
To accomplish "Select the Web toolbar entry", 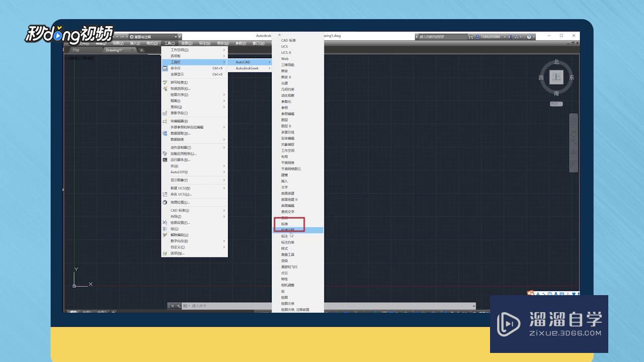I will (298, 59).
